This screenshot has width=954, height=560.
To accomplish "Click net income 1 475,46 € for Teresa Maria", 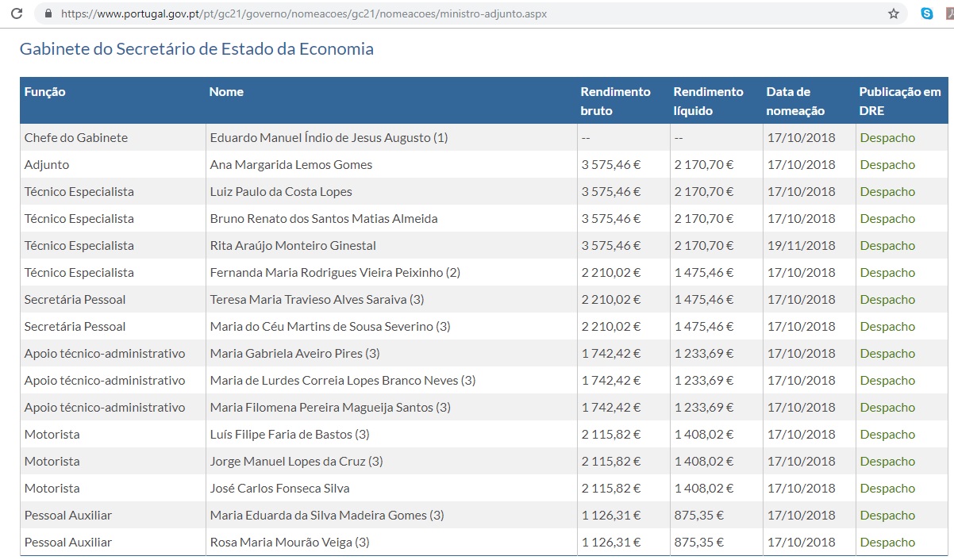I will (x=704, y=299).
